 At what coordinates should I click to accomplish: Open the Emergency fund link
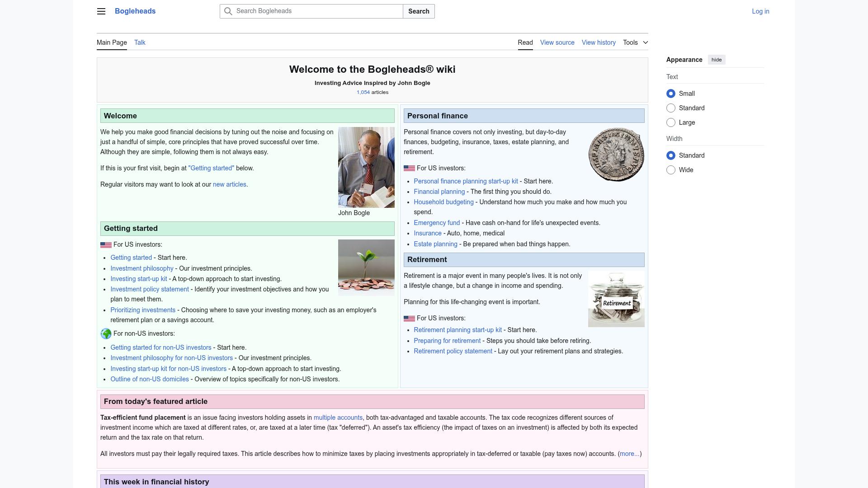(x=437, y=223)
